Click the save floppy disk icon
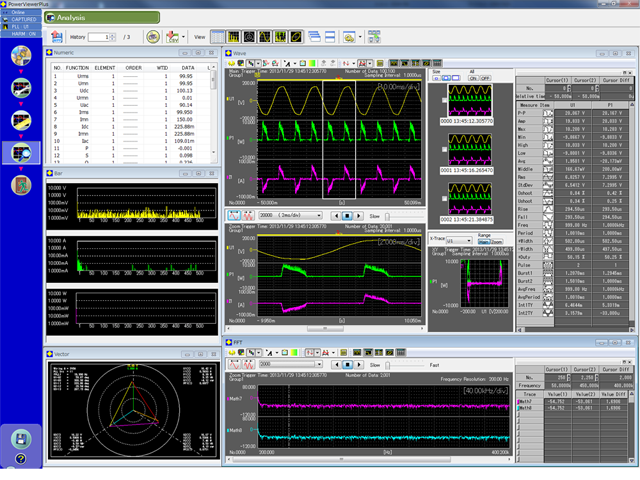 (21, 439)
